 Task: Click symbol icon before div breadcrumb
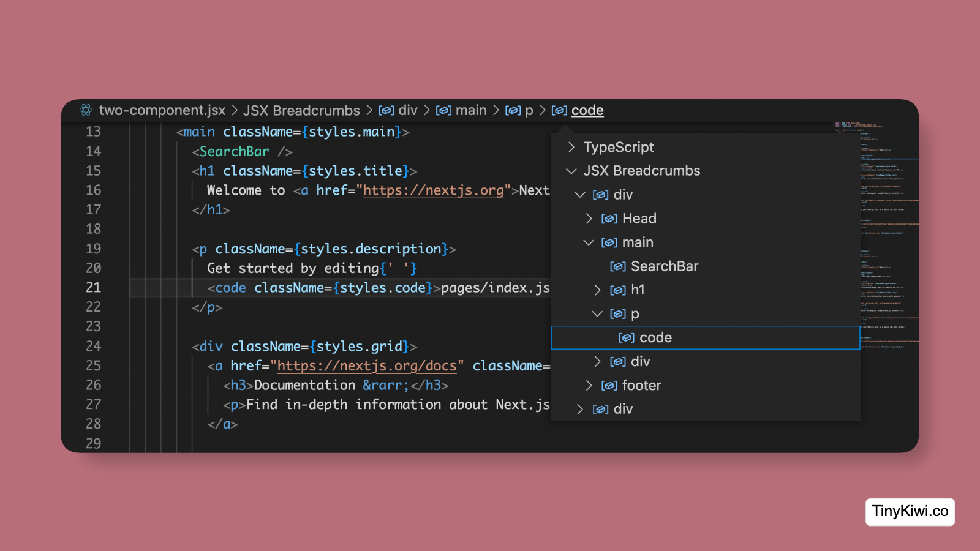click(x=386, y=110)
